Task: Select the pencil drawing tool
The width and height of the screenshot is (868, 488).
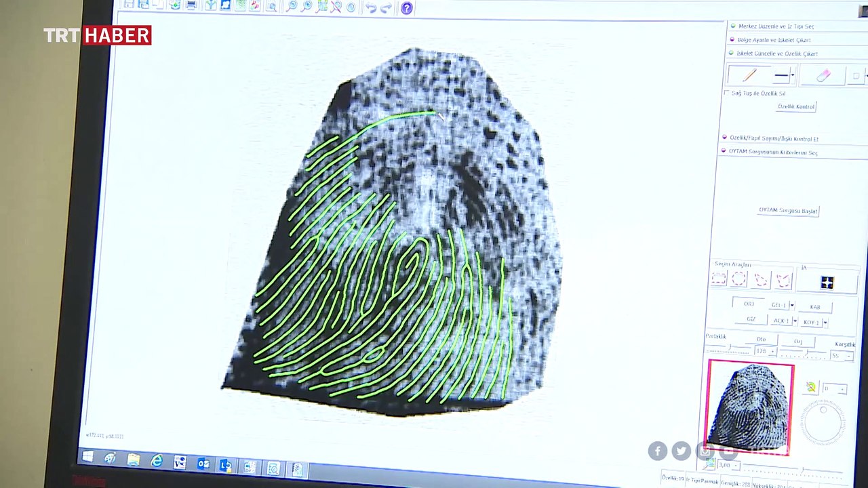Action: (x=749, y=75)
